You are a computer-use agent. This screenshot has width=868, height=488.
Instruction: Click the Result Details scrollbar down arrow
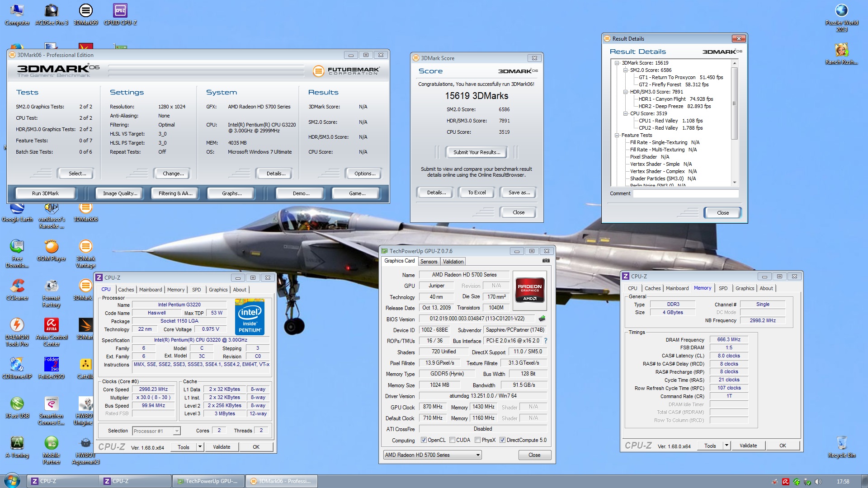pyautogui.click(x=735, y=183)
